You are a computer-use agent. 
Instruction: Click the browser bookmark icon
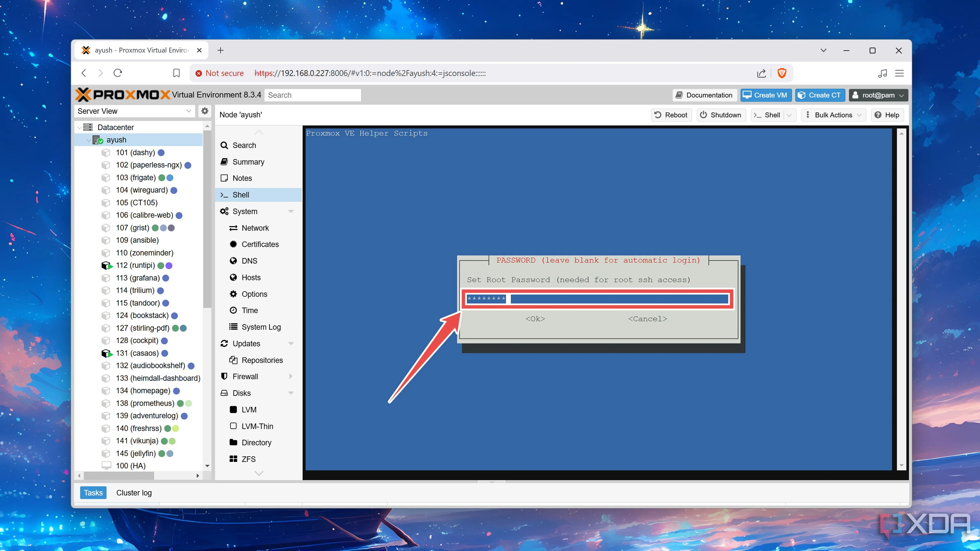coord(176,73)
